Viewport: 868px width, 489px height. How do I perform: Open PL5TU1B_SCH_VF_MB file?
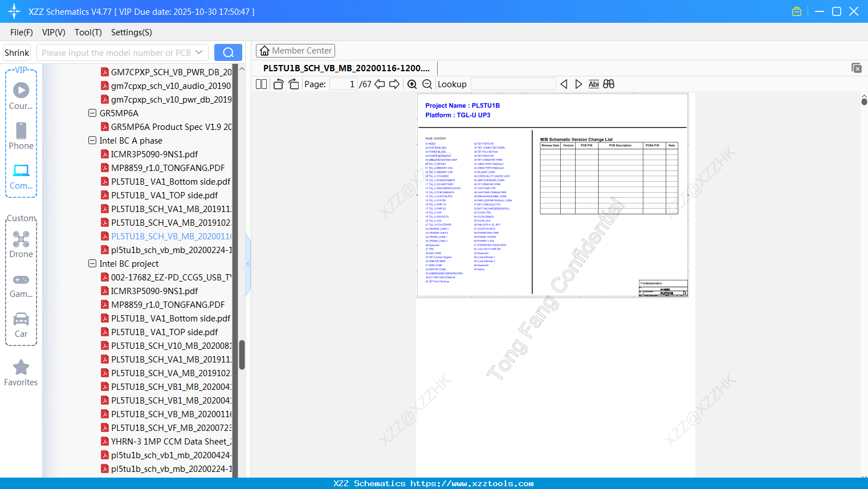point(166,427)
